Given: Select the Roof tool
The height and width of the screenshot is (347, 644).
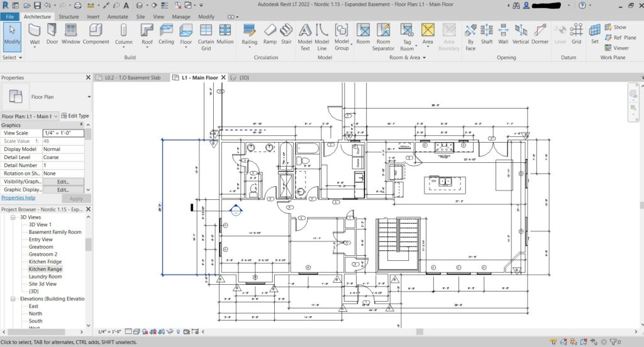Looking at the screenshot, I should coord(147,35).
